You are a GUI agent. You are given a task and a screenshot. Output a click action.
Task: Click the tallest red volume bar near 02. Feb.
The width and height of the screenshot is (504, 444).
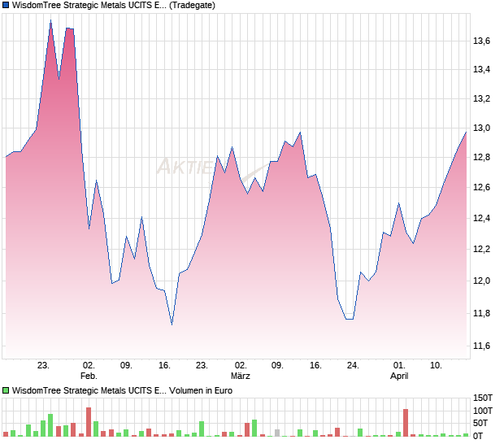pyautogui.click(x=89, y=422)
